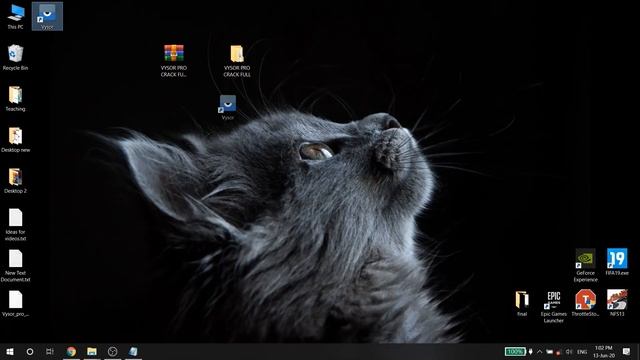Select the FIFA19.exe desktop icon

click(x=617, y=262)
